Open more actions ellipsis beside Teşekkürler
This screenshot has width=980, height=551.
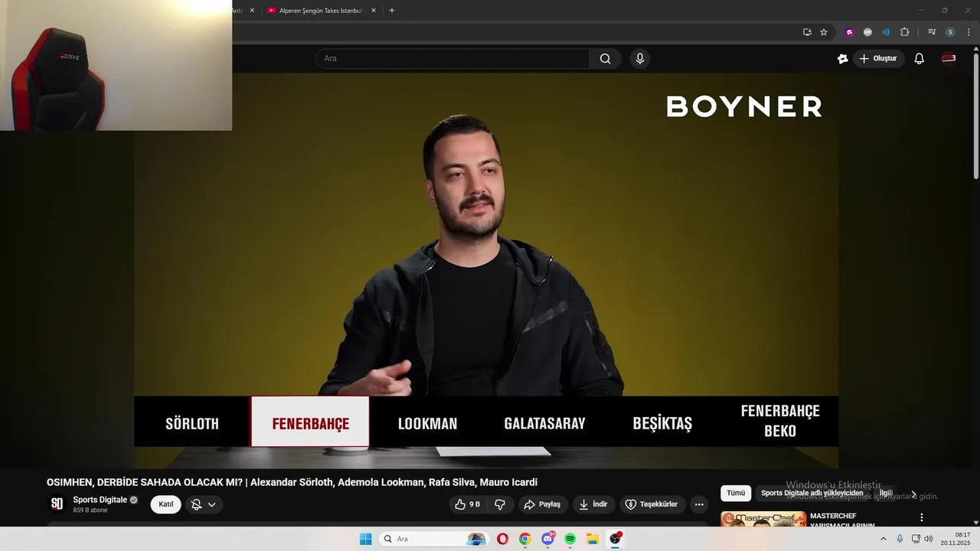[699, 504]
